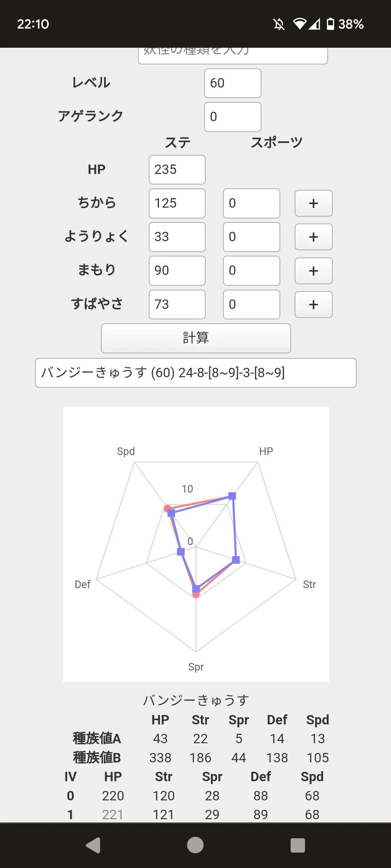The width and height of the screenshot is (391, 868).
Task: Select the バンジーきゅうす result text box
Action: (x=196, y=373)
